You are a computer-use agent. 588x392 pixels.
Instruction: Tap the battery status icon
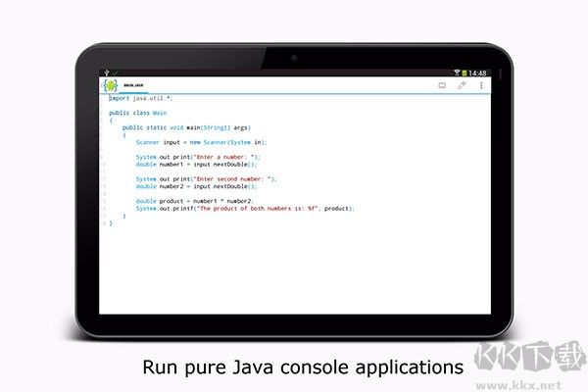(x=465, y=73)
